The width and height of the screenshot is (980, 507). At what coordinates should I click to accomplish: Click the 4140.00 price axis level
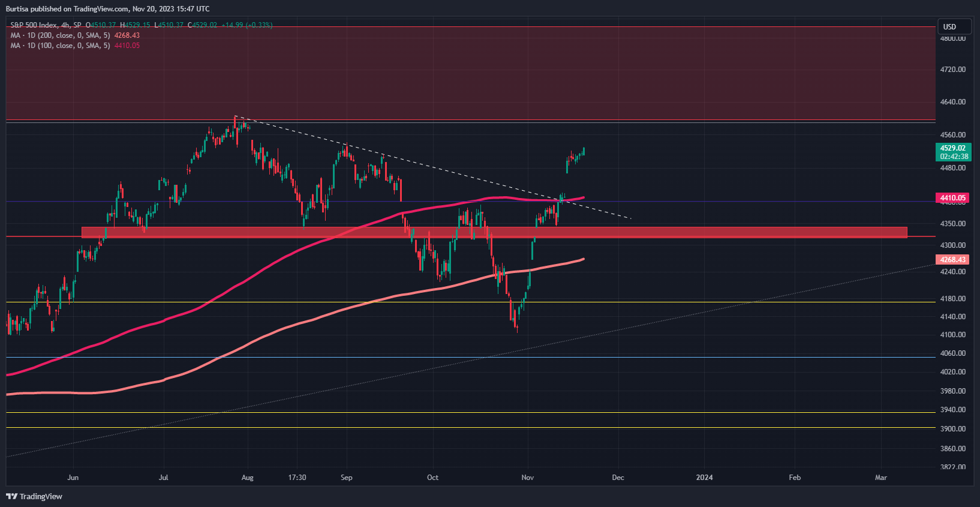[x=952, y=317]
